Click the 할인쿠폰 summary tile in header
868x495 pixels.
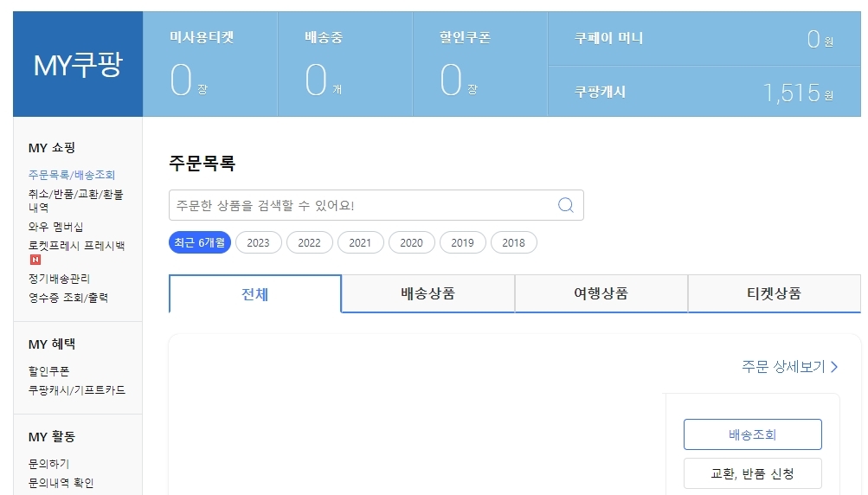click(x=480, y=64)
